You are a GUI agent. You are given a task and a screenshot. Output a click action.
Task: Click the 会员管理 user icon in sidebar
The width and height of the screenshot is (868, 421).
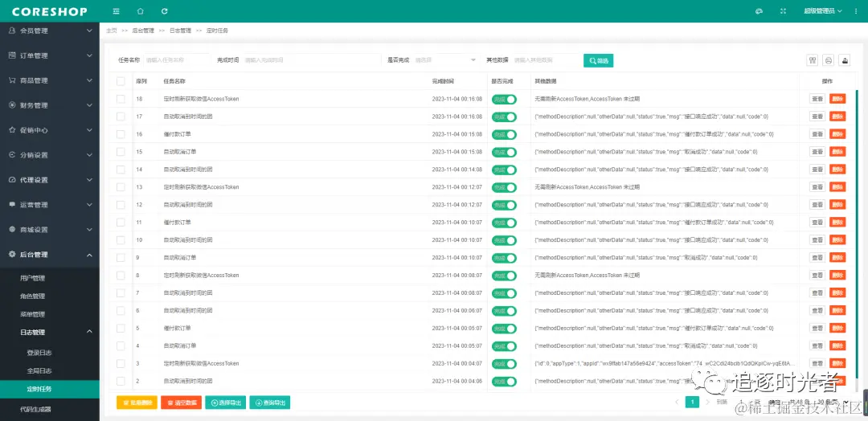[11, 31]
